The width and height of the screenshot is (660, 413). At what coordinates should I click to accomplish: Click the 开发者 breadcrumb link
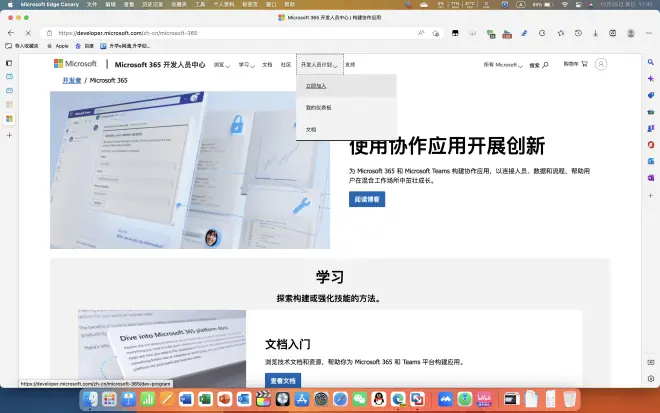pyautogui.click(x=72, y=80)
